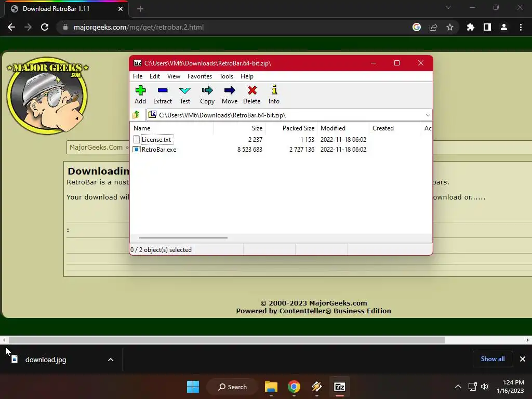Screen dimensions: 532x399
Task: Click the Add toolbar icon in 7-Zip
Action: point(140,95)
